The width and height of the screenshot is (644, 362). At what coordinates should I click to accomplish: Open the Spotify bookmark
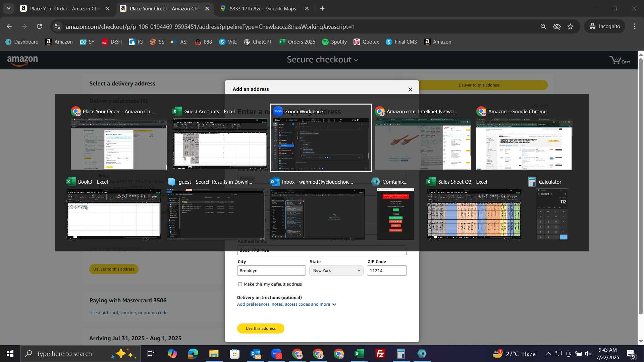[334, 42]
